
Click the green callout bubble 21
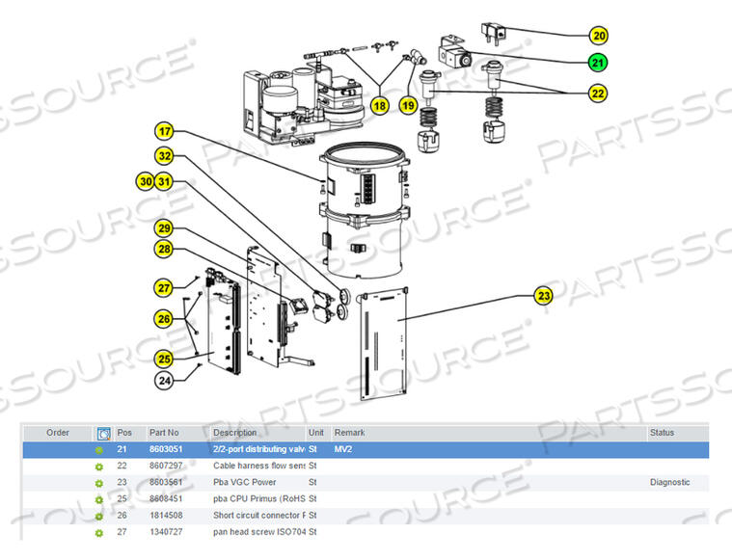599,64
